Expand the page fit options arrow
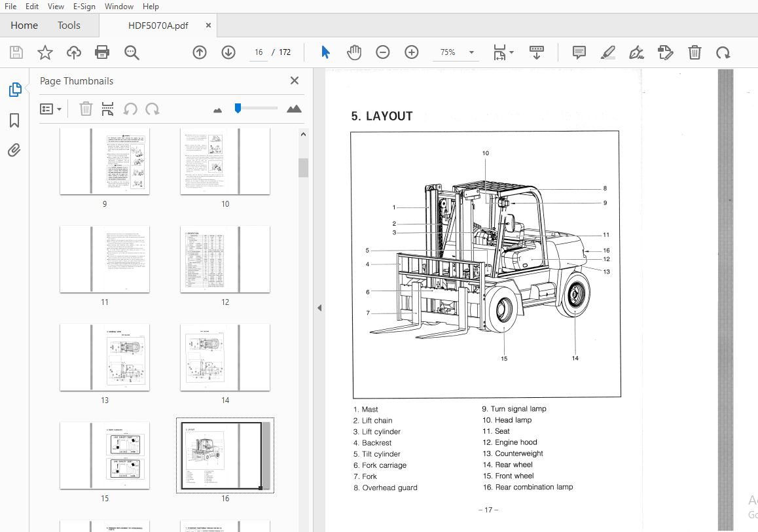Screen dimensions: 758x532 pyautogui.click(x=512, y=52)
